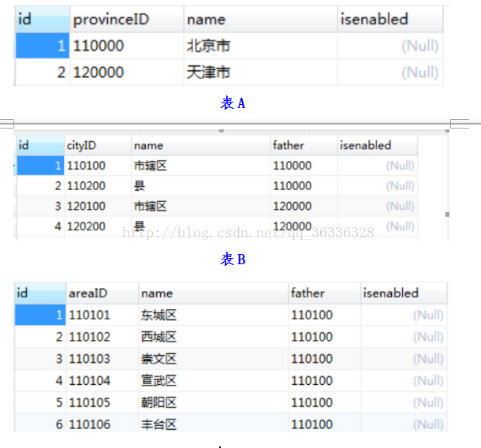Click the isenabled header in the cityID table
The image size is (481, 448).
378,145
